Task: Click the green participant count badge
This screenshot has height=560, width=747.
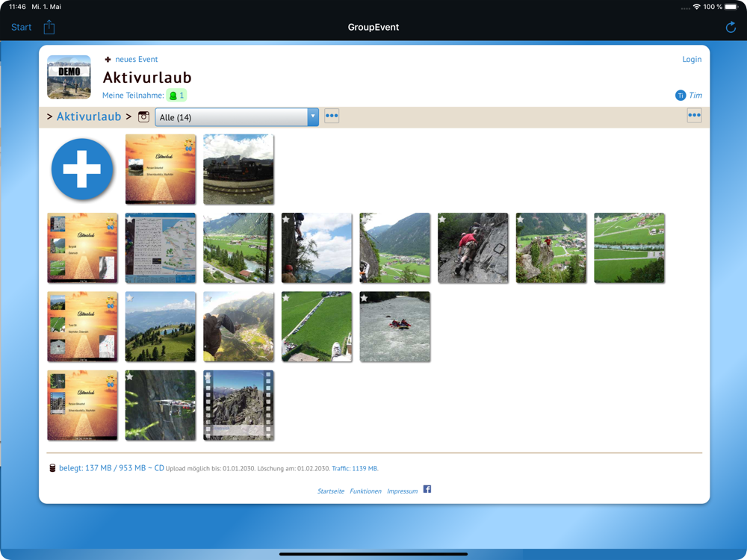Action: point(176,96)
